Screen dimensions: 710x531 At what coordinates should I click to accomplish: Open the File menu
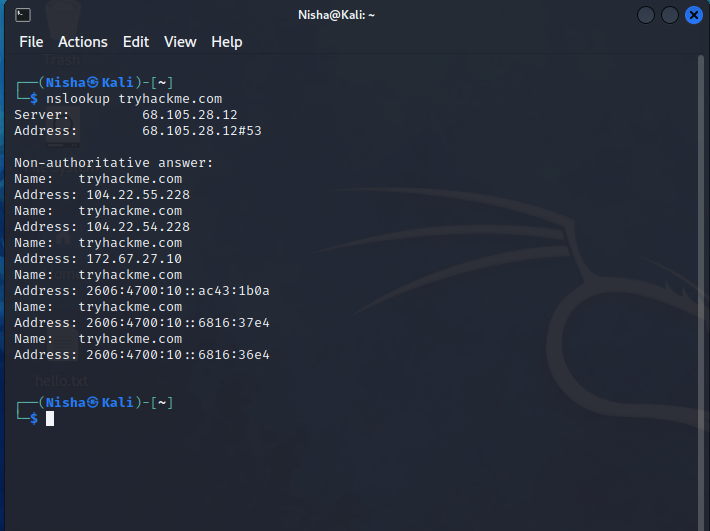(x=31, y=42)
